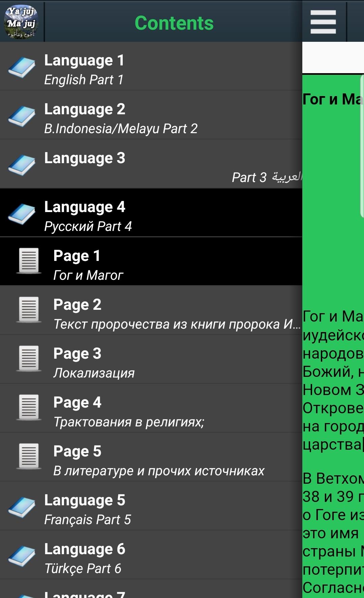Tap the Ya'juj Ma'juj app logo

22,22
